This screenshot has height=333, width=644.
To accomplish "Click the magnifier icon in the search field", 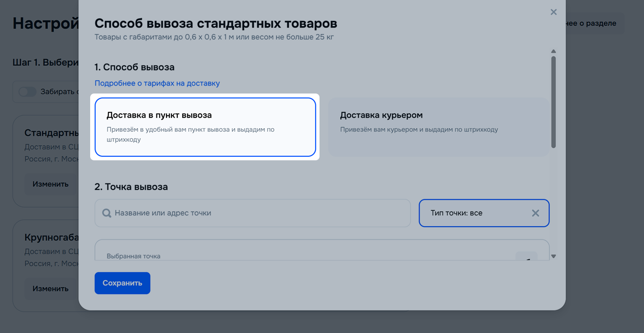I will [107, 213].
